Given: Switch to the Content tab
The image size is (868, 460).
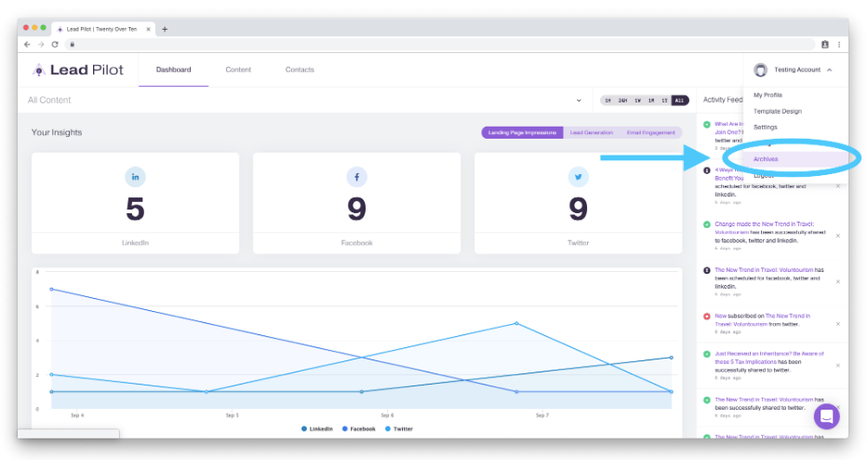Looking at the screenshot, I should [x=238, y=70].
